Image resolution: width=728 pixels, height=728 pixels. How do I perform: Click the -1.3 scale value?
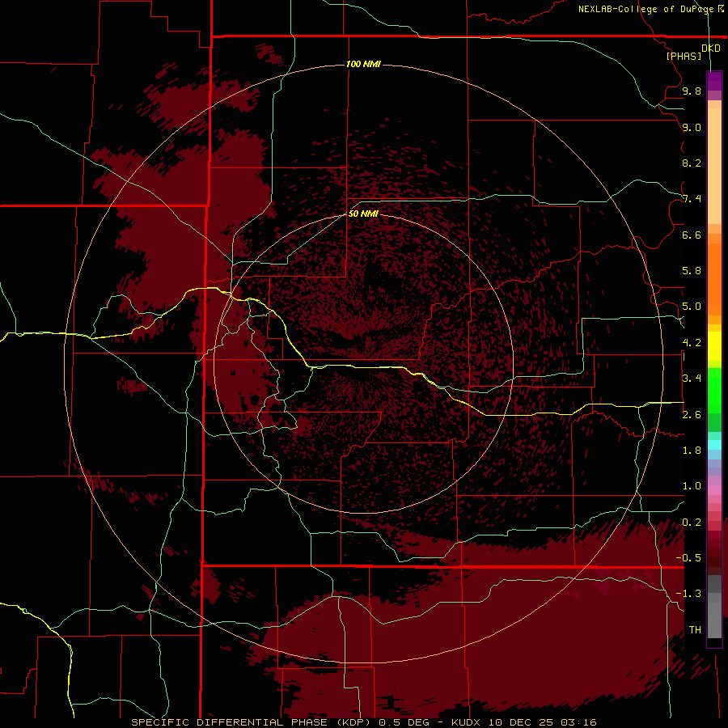point(688,594)
